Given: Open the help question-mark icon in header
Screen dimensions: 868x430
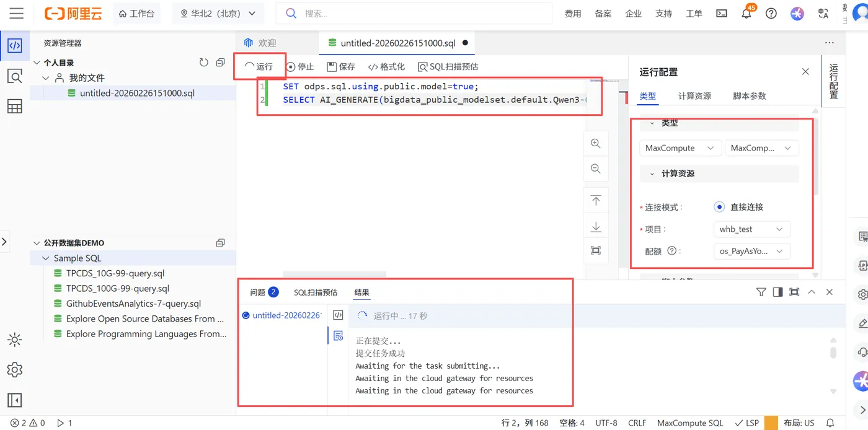Looking at the screenshot, I should pyautogui.click(x=771, y=13).
